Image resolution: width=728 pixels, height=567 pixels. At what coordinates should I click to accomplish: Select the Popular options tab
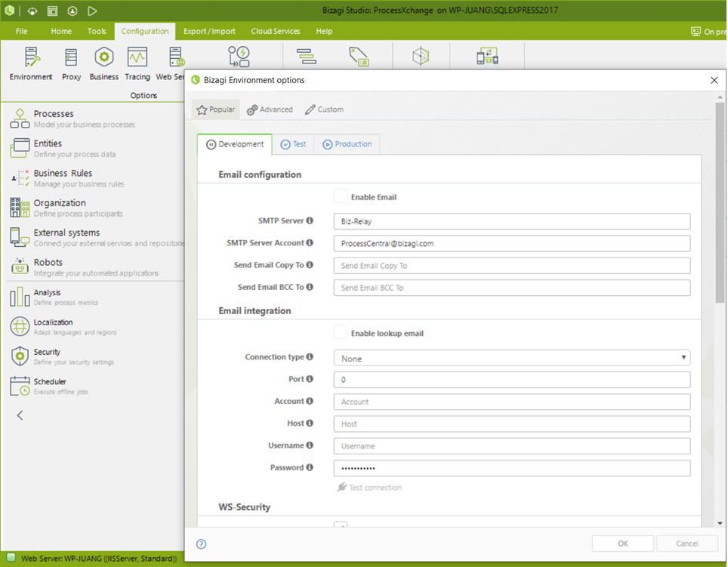tap(216, 109)
